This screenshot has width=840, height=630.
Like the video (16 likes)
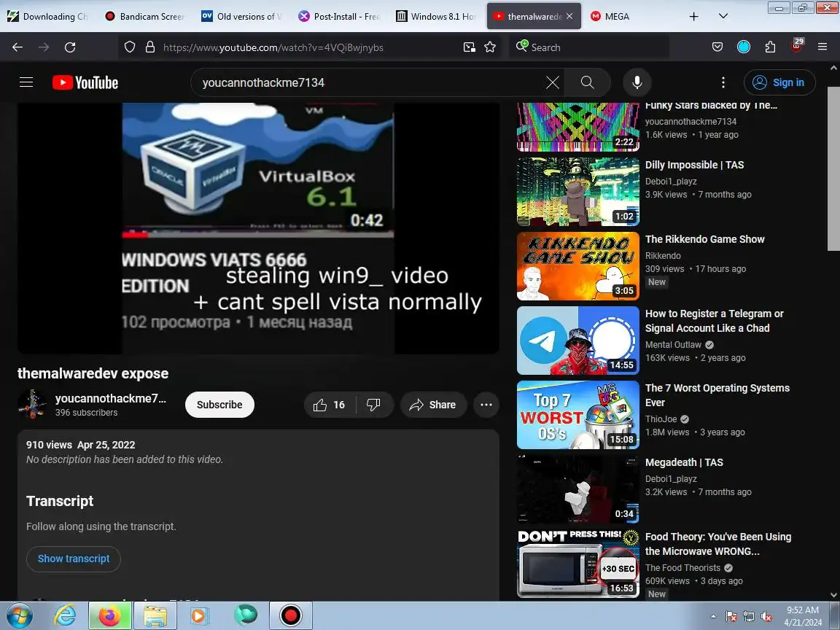(330, 405)
